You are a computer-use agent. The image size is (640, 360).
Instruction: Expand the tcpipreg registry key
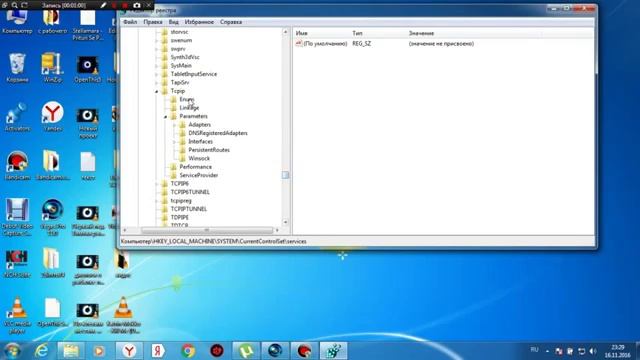(x=157, y=201)
